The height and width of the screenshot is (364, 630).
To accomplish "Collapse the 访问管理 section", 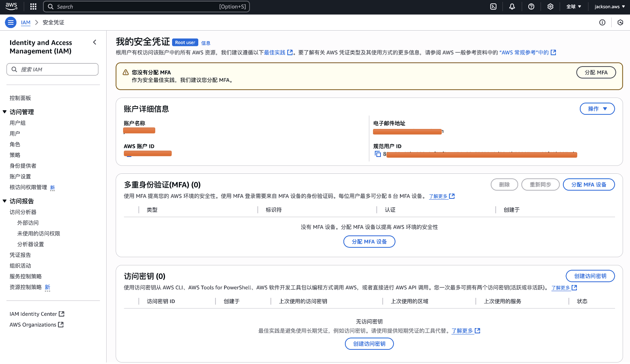I will coord(4,112).
